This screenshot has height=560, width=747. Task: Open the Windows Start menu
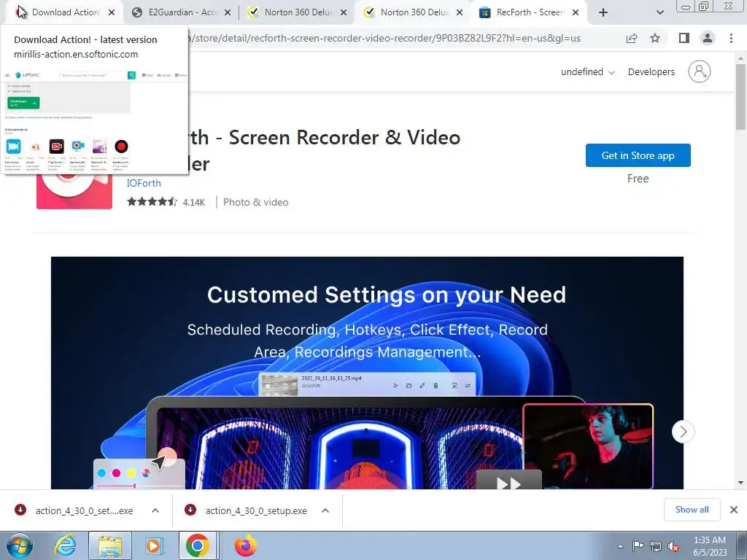pos(20,546)
